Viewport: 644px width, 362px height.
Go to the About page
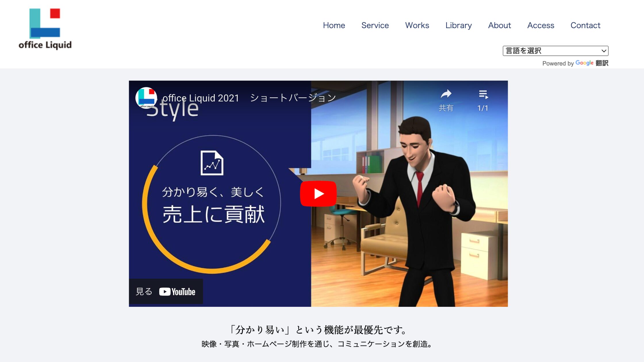coord(499,25)
